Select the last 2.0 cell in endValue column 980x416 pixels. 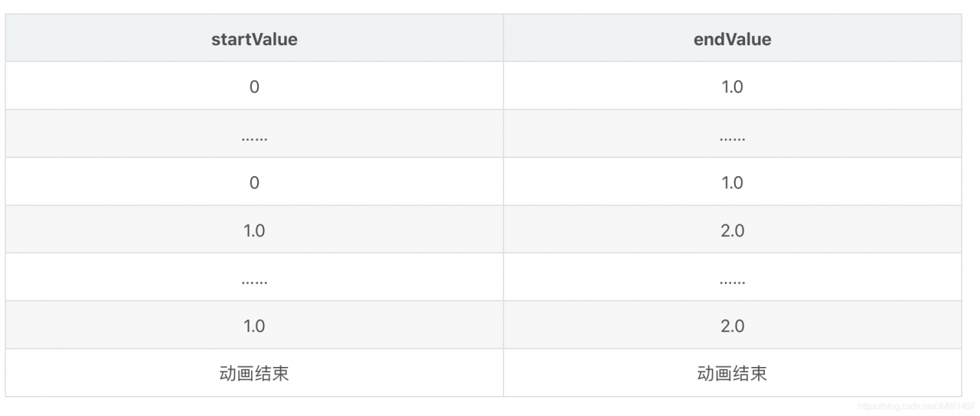(732, 326)
